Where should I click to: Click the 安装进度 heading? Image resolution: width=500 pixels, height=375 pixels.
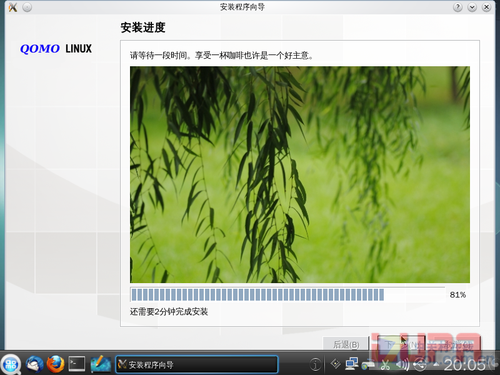(143, 27)
